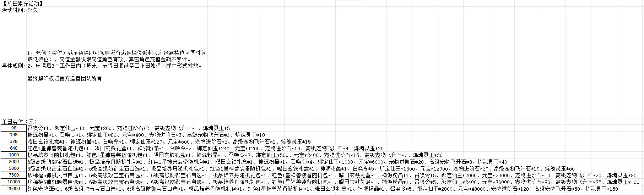Screen dimensions: 644x195
Task: Click reward row starting 极品培养丹随机礼包*1、红色1星
Action: (235, 155)
